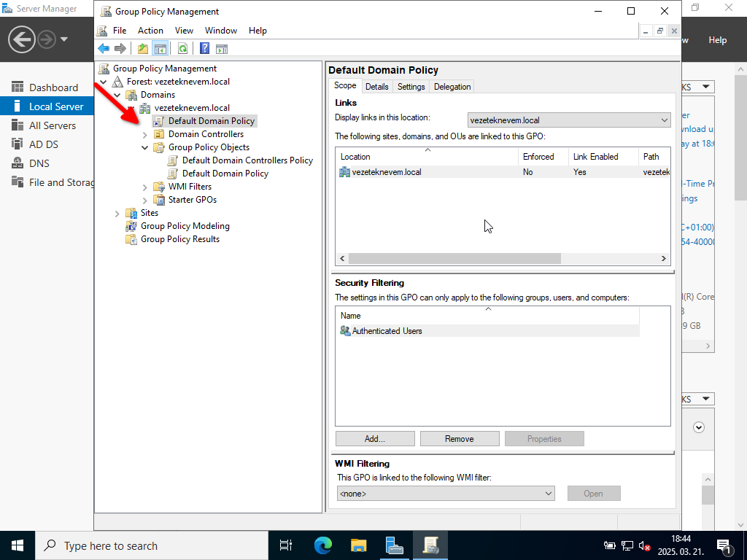
Task: Open File Explorer from taskbar
Action: pyautogui.click(x=358, y=545)
